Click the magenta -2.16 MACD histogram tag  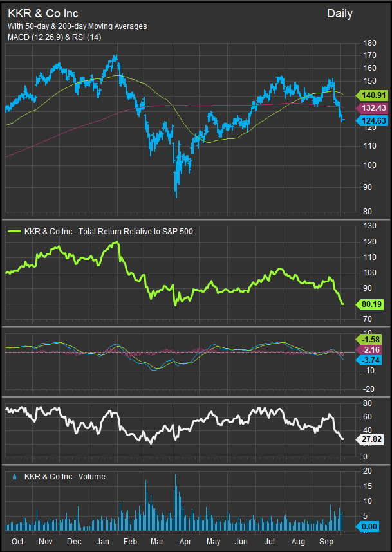(x=373, y=349)
